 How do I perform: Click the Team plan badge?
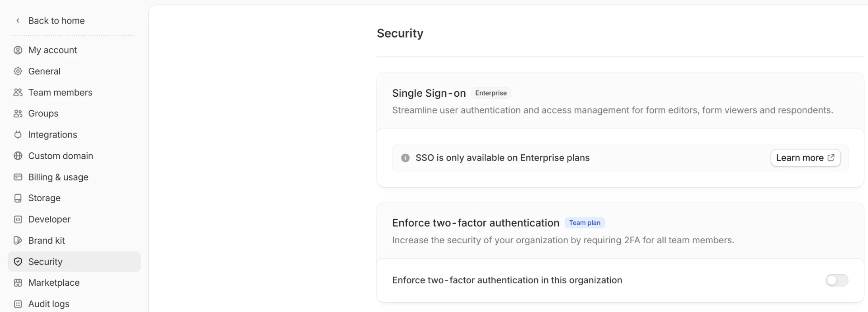tap(585, 223)
